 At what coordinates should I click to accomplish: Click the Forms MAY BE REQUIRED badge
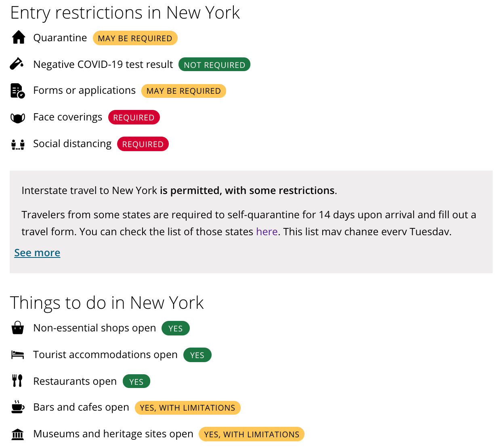tap(184, 91)
